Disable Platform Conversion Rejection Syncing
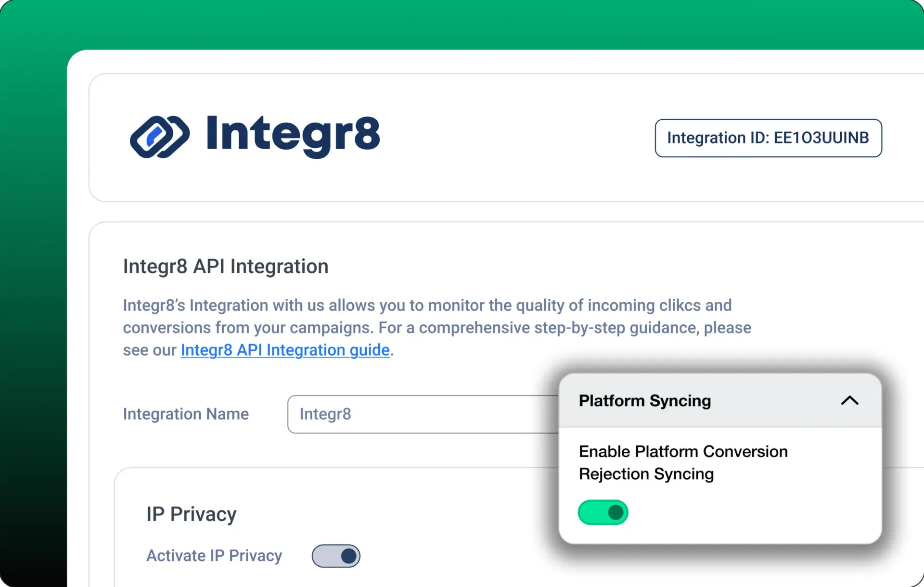 (603, 512)
